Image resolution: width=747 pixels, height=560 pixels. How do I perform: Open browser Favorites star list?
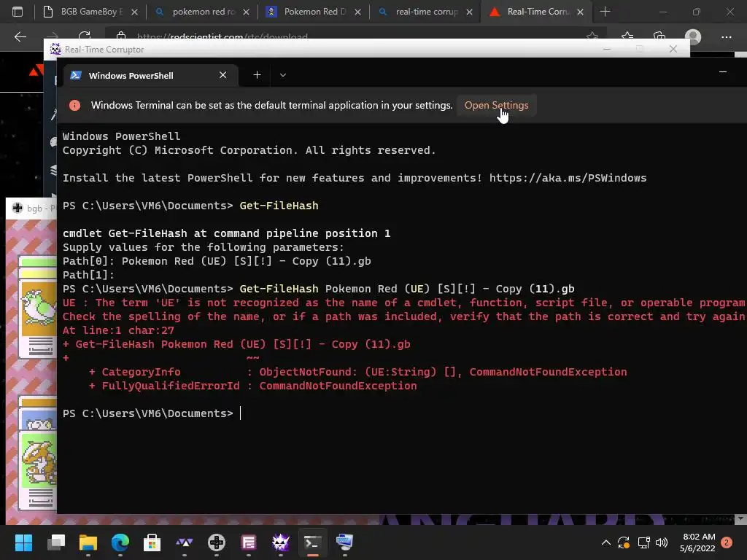[x=627, y=36]
